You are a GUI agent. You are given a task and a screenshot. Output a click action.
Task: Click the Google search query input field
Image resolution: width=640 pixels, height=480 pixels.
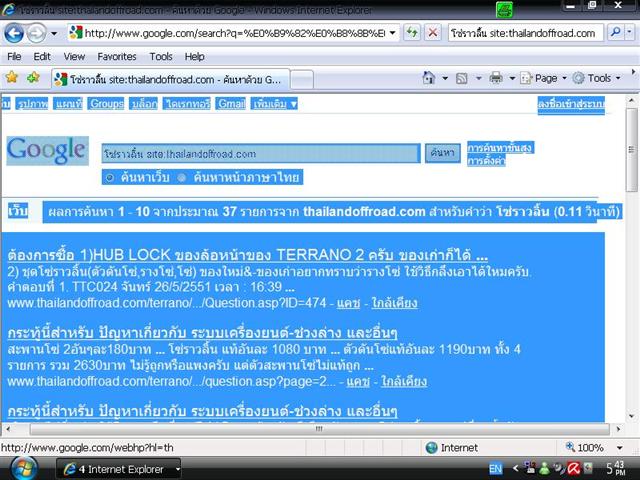pos(260,153)
